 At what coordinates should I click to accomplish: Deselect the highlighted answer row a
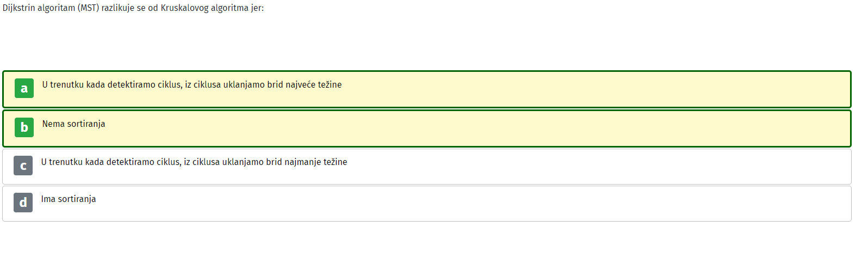coord(427,89)
